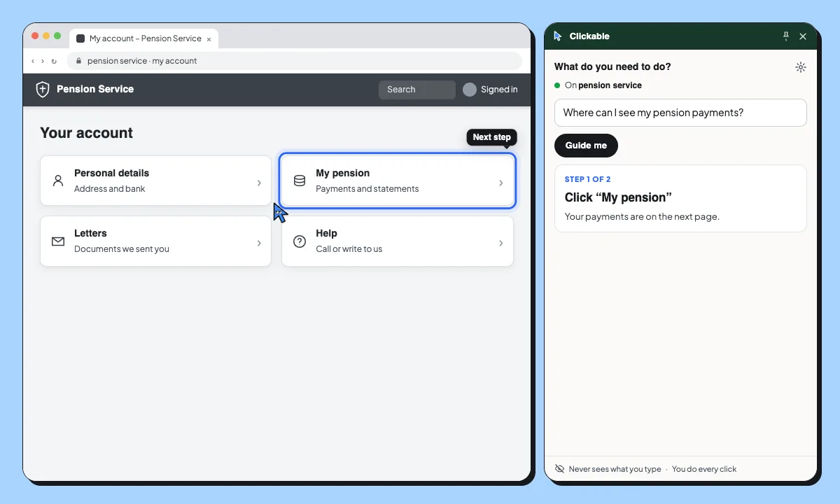The image size is (840, 504).
Task: Click the macOS yellow minimize button
Action: [46, 36]
